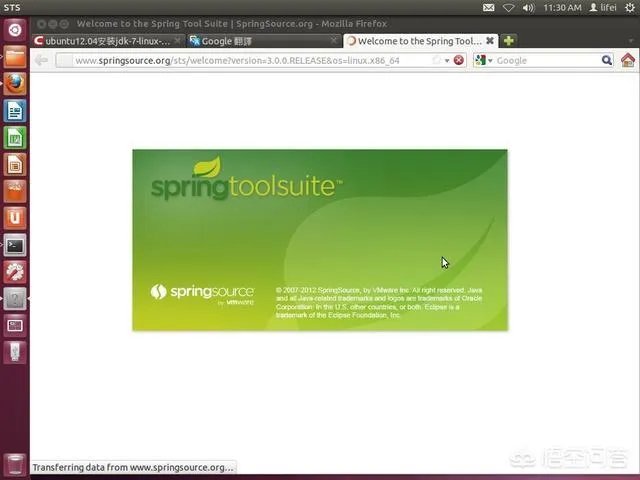640x480 pixels.
Task: Close the Welcome to Spring Tool tab
Action: [x=490, y=41]
